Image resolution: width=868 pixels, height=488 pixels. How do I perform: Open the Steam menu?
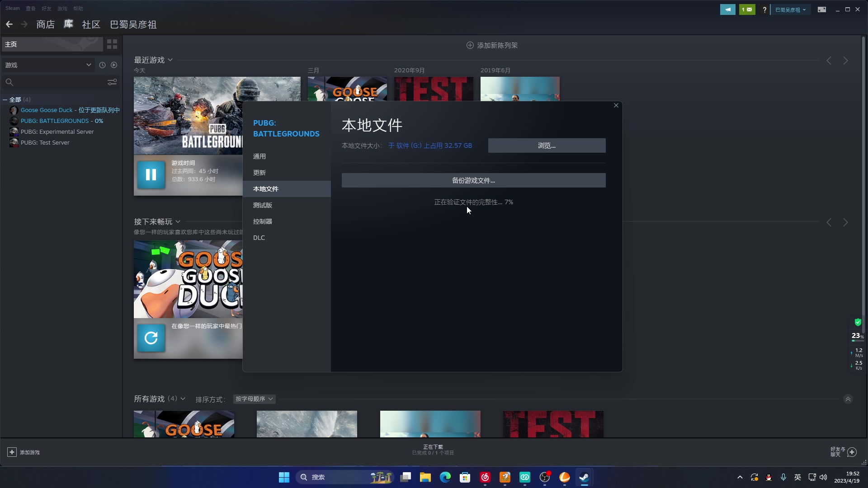click(x=13, y=9)
